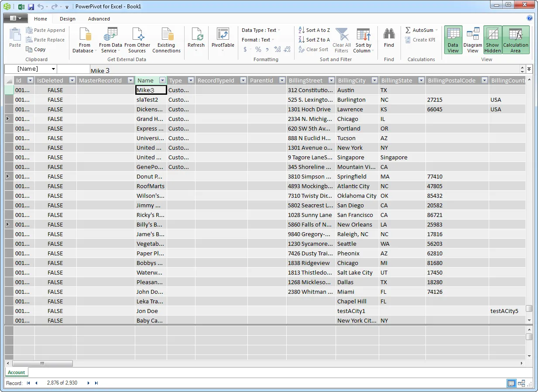Screen dimensions: 538x392
Task: Switch to the Design ribbon tab
Action: (x=67, y=19)
